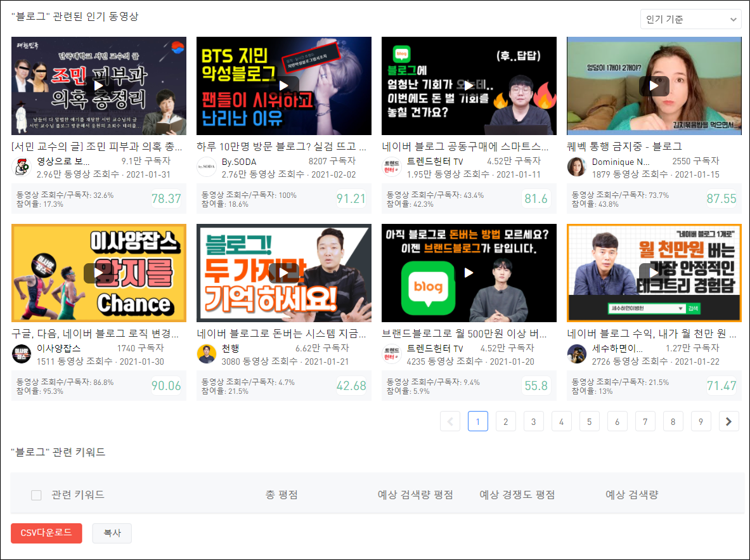This screenshot has width=750, height=560.
Task: Click score value 42.68
Action: 351,386
